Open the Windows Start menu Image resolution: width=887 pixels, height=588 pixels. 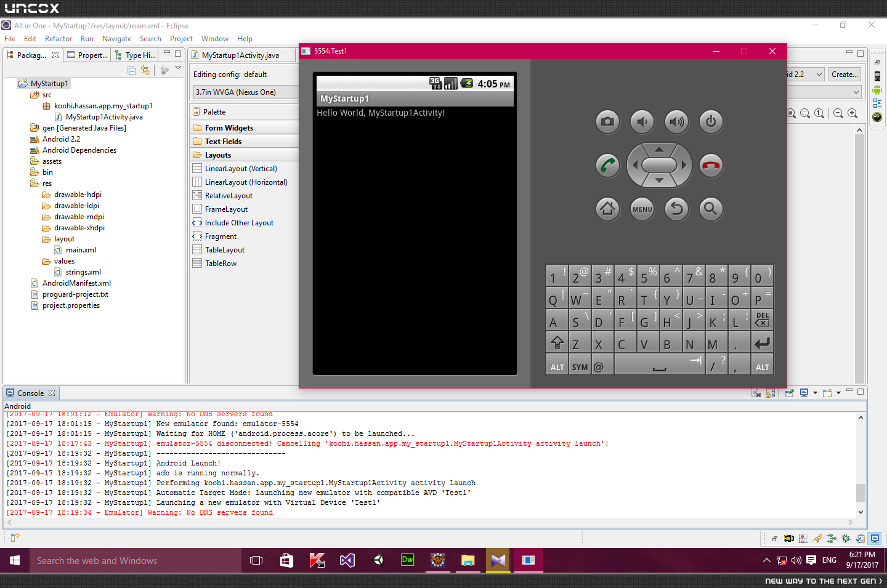[x=15, y=561]
